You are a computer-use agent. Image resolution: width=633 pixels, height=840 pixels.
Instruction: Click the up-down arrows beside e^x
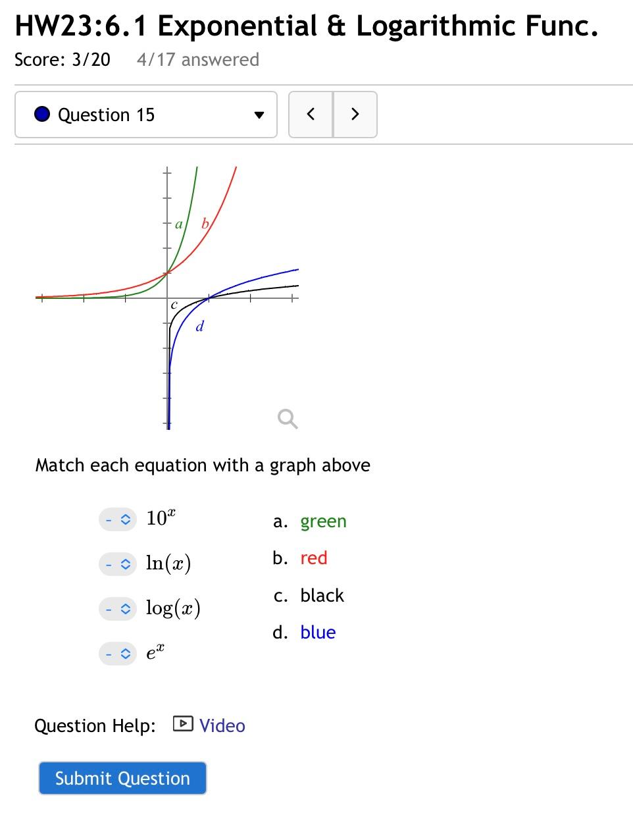125,654
